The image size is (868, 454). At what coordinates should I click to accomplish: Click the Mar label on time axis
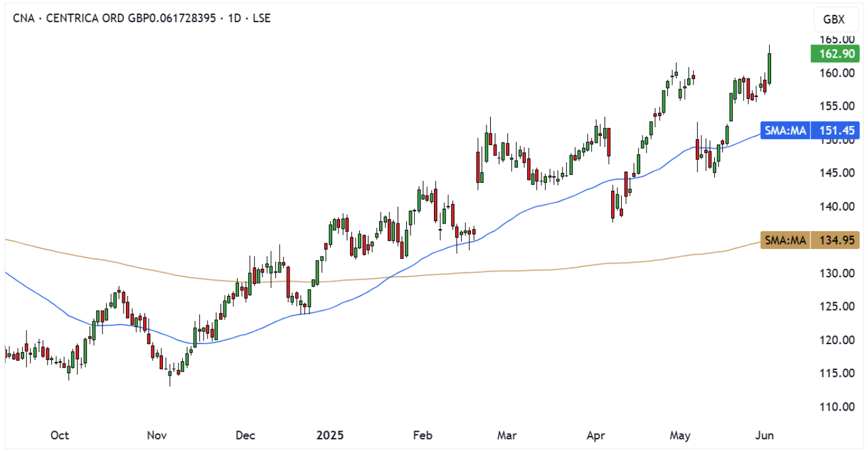506,435
